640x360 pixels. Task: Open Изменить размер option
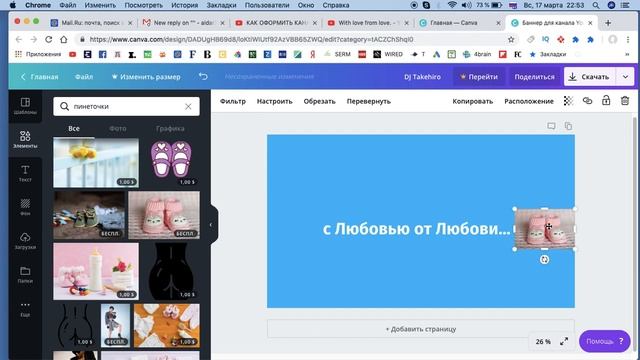click(146, 77)
